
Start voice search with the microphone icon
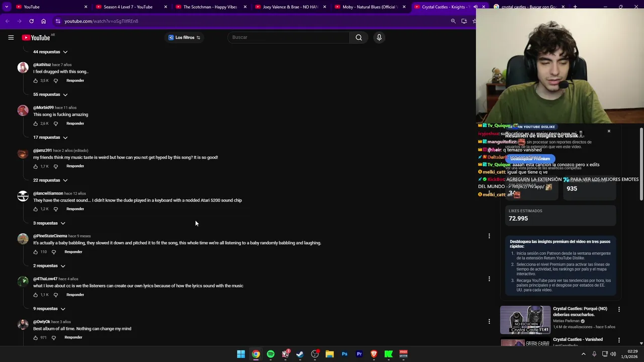pyautogui.click(x=379, y=37)
